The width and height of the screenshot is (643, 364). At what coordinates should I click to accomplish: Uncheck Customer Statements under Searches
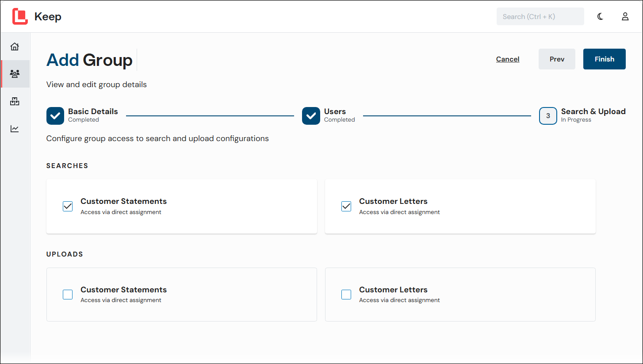tap(68, 207)
